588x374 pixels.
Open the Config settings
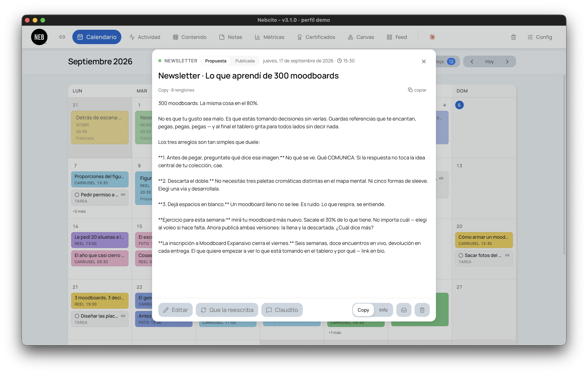pos(540,37)
